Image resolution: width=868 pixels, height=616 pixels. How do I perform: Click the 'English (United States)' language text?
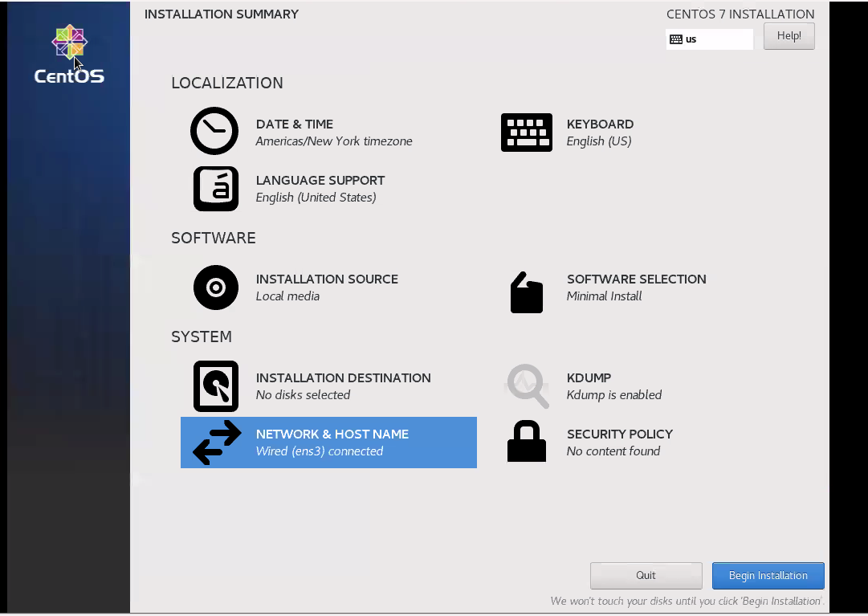316,198
